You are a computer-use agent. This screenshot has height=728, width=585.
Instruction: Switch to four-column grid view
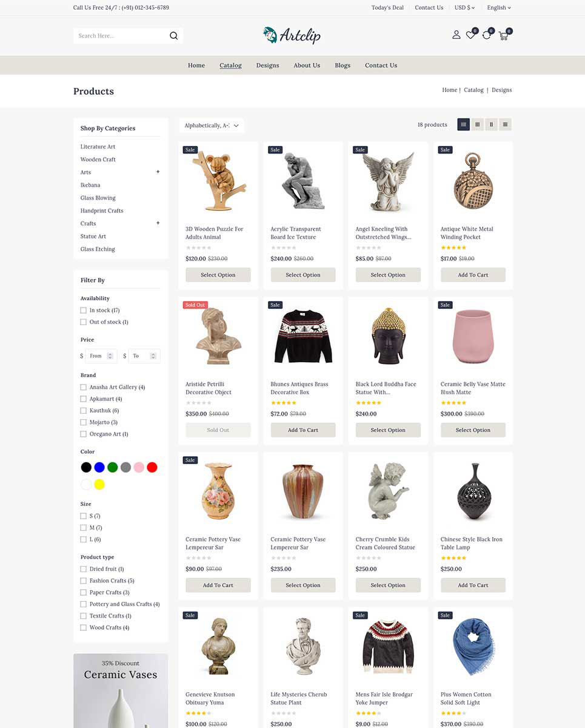[464, 124]
